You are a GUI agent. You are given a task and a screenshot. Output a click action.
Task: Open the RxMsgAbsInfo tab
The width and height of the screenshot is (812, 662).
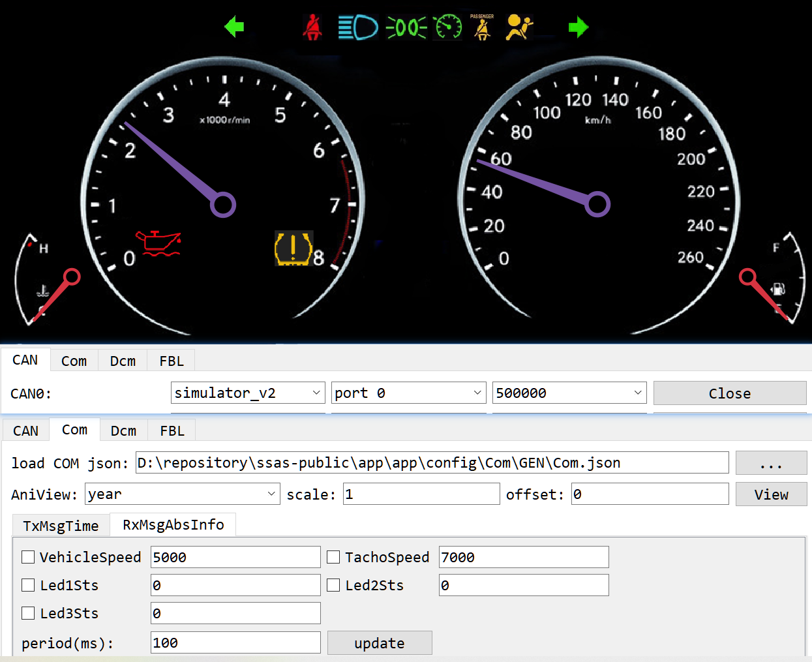pos(173,524)
